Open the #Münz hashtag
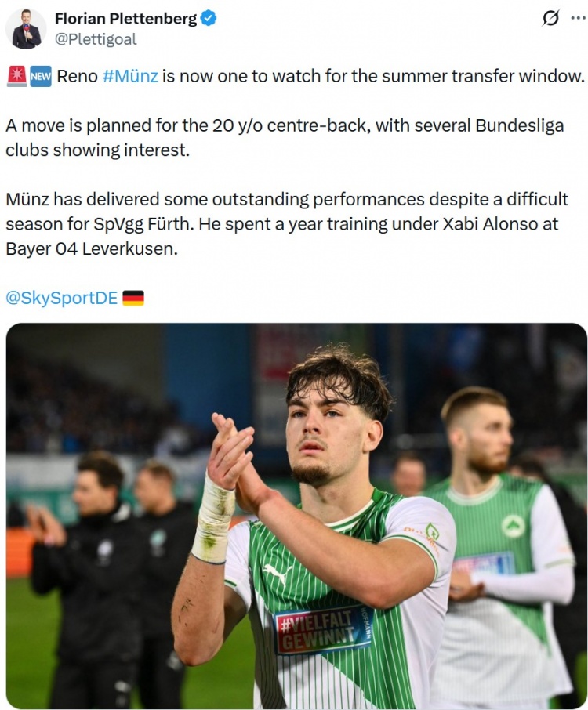The width and height of the screenshot is (588, 710). [x=130, y=76]
